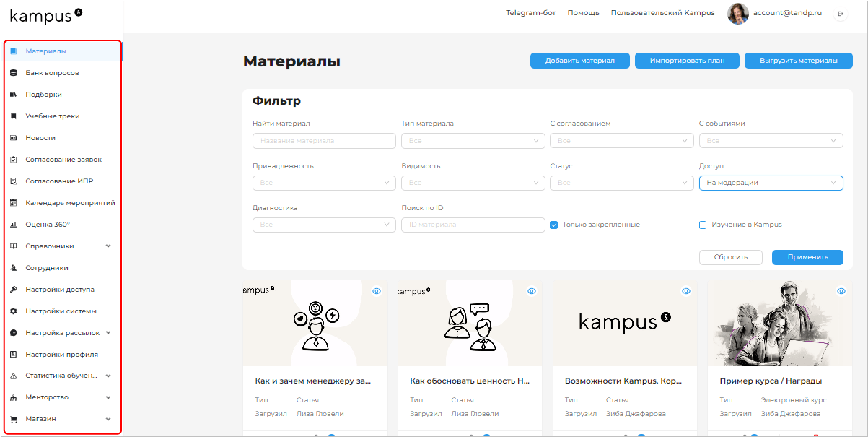Open Помощь in the top menu
This screenshot has width=868, height=437.
tap(583, 12)
